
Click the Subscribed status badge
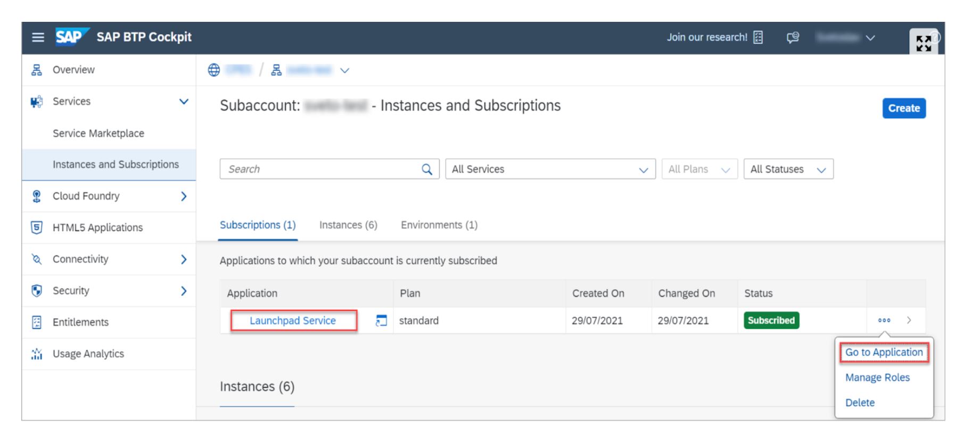coord(771,320)
